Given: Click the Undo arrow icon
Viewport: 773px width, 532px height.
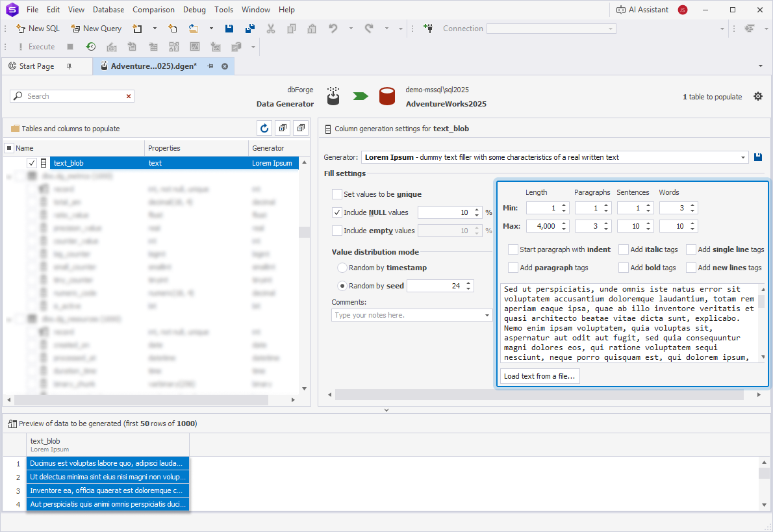Looking at the screenshot, I should [x=333, y=29].
